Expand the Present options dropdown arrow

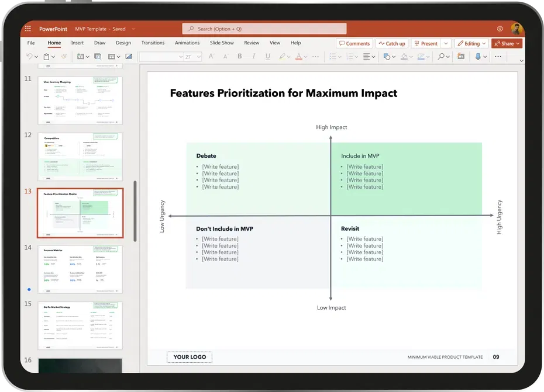click(446, 43)
